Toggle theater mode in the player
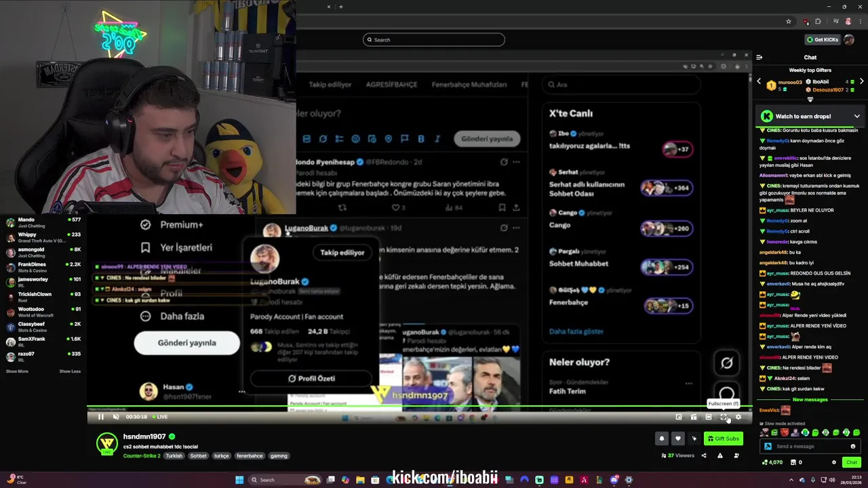Screen dimensions: 868x488 tap(709, 417)
